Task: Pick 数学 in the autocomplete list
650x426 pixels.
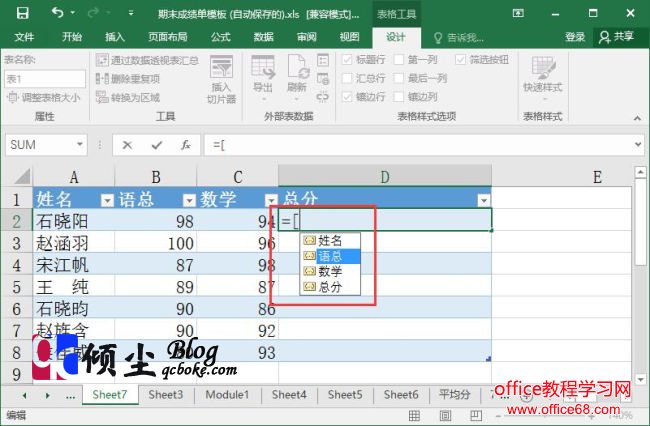Action: (330, 271)
